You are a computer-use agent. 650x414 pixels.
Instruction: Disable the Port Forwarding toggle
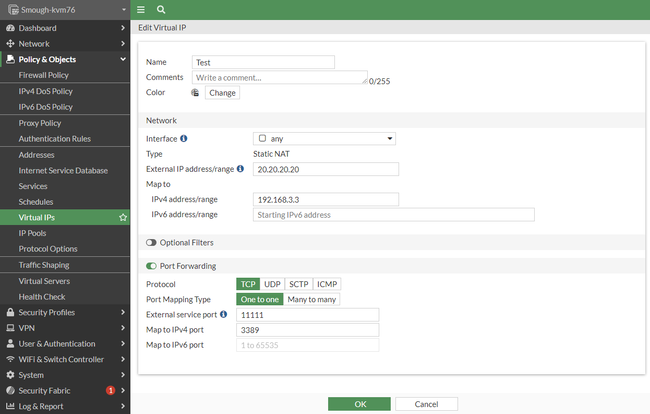[x=151, y=266]
